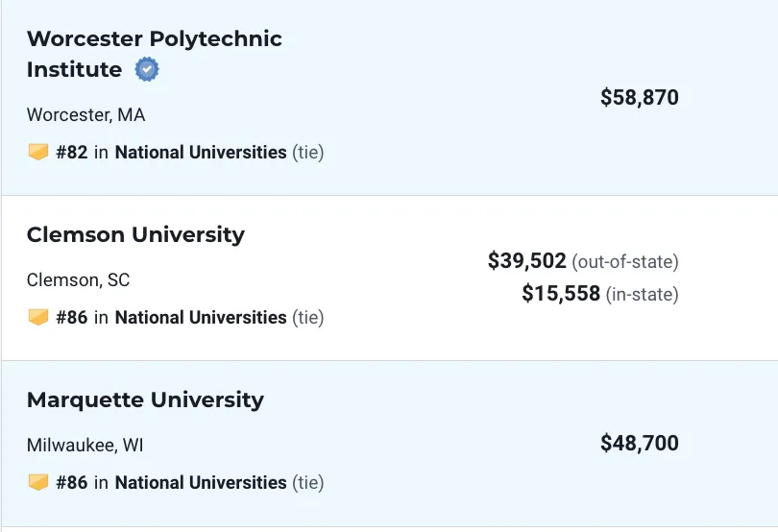778x532 pixels.
Task: Click Clemson's $15,558 in-state tuition
Action: click(561, 294)
